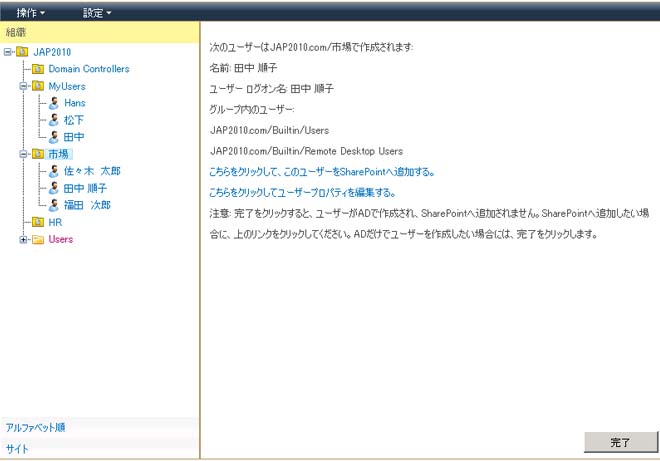Switch to アルファベット順 view
The image size is (660, 461).
35,427
